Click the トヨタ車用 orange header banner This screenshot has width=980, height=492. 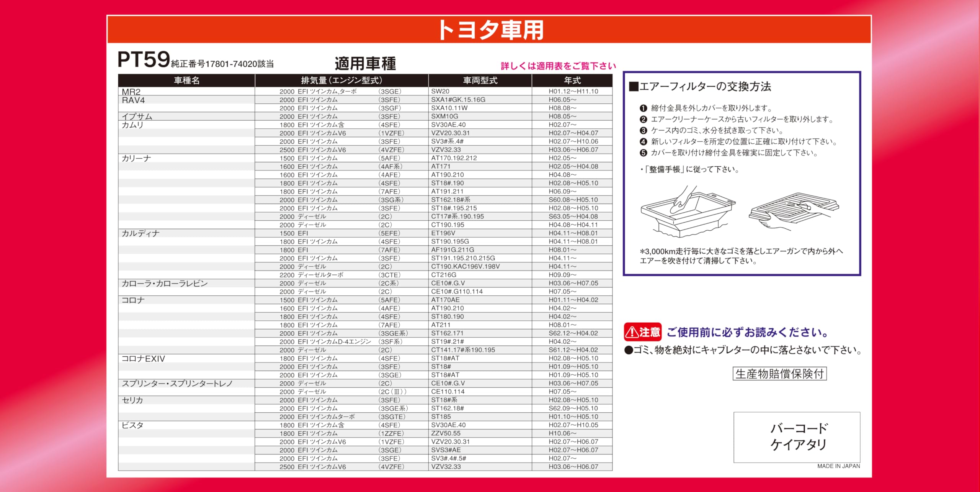(489, 30)
